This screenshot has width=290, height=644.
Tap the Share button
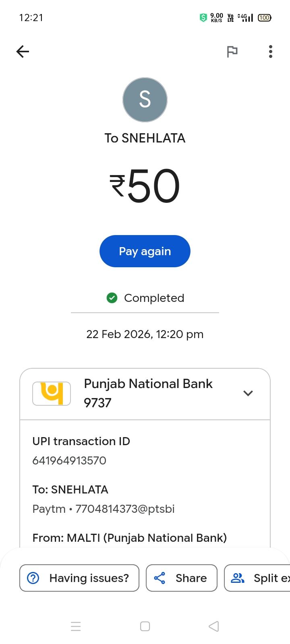[x=182, y=578]
